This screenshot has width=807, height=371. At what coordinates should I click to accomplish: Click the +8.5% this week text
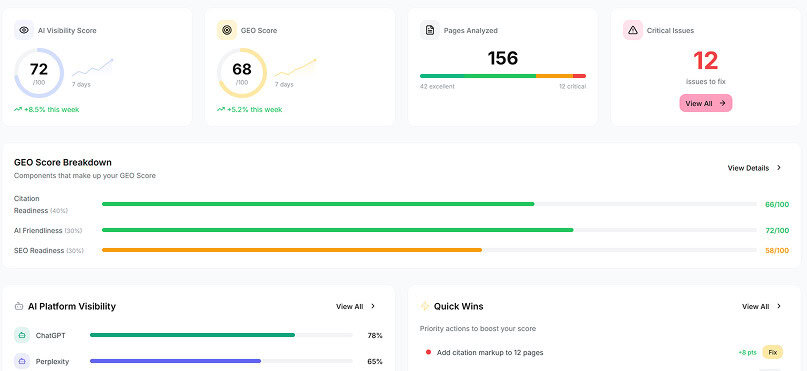[51, 109]
